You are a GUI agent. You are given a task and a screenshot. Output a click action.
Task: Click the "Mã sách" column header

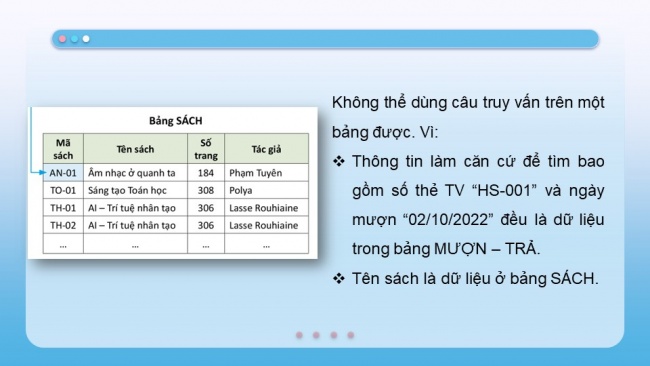coord(63,148)
